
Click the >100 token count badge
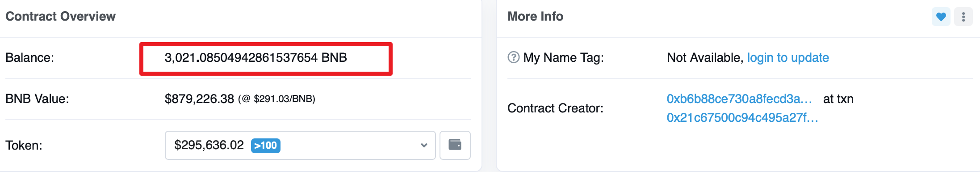[266, 146]
